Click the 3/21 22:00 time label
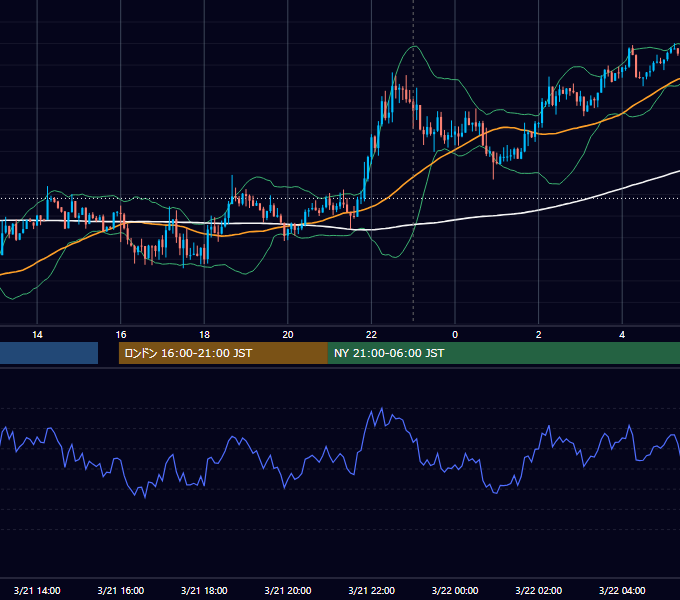680x600 pixels. click(x=372, y=590)
